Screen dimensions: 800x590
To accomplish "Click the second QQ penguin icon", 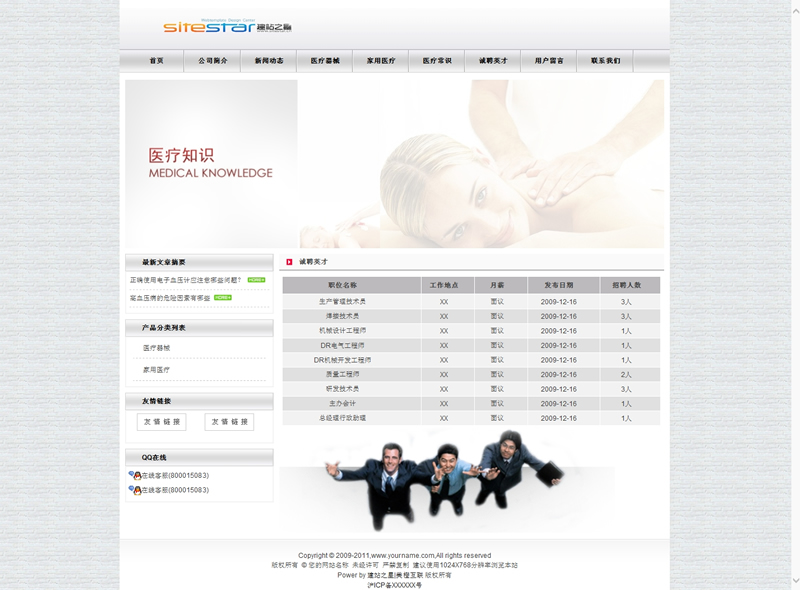I will pos(135,490).
